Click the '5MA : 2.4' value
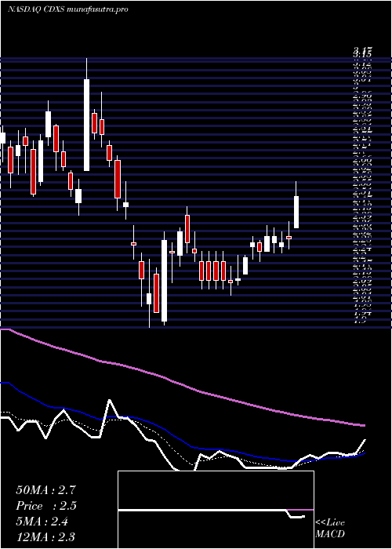 [x=42, y=522]
